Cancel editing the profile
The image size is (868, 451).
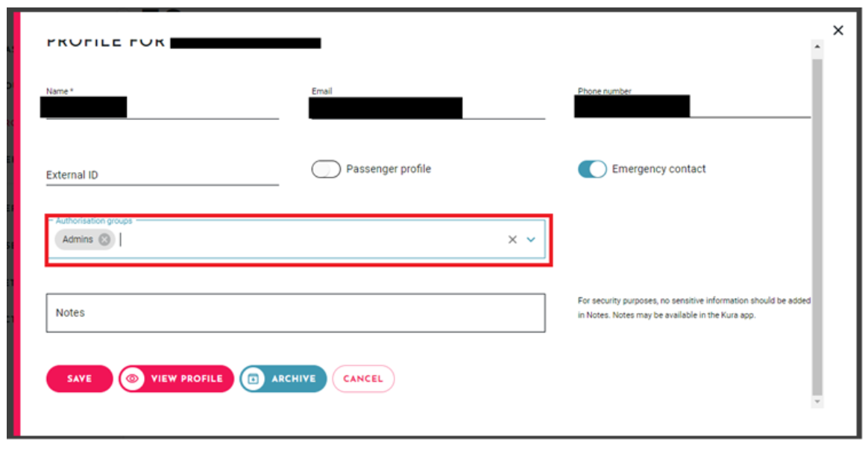click(x=363, y=379)
